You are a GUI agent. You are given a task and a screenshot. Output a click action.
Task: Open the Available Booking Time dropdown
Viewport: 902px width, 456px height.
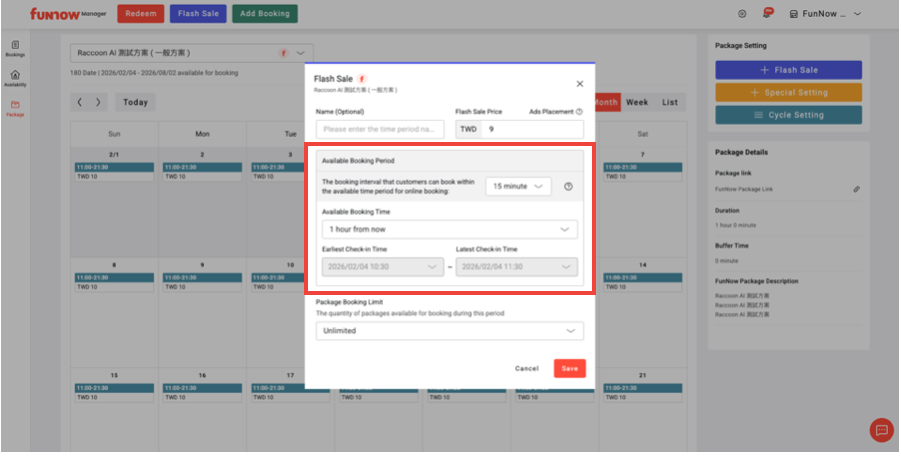pos(450,230)
